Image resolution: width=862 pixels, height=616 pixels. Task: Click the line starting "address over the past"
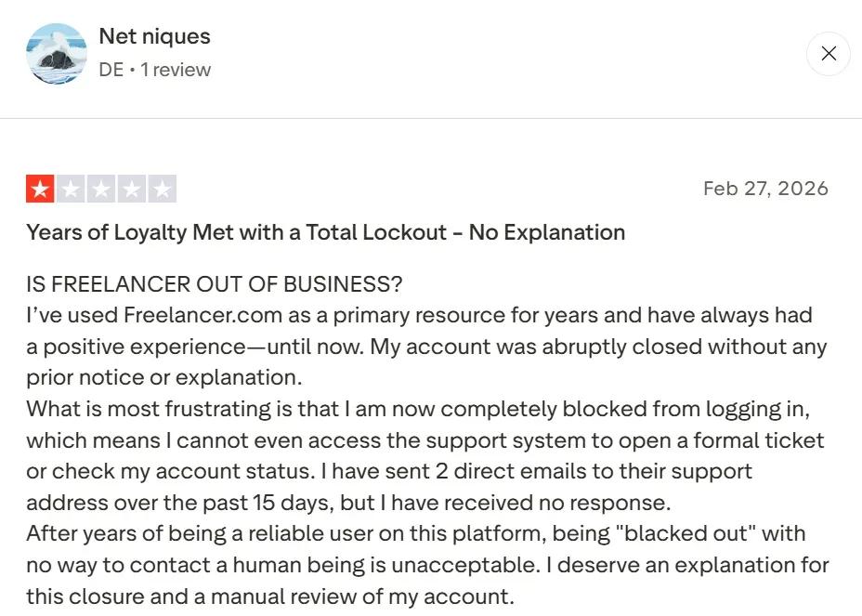pos(347,503)
